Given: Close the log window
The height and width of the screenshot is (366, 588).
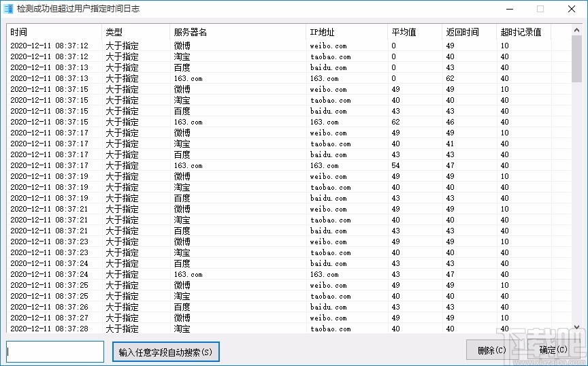Looking at the screenshot, I should point(572,9).
